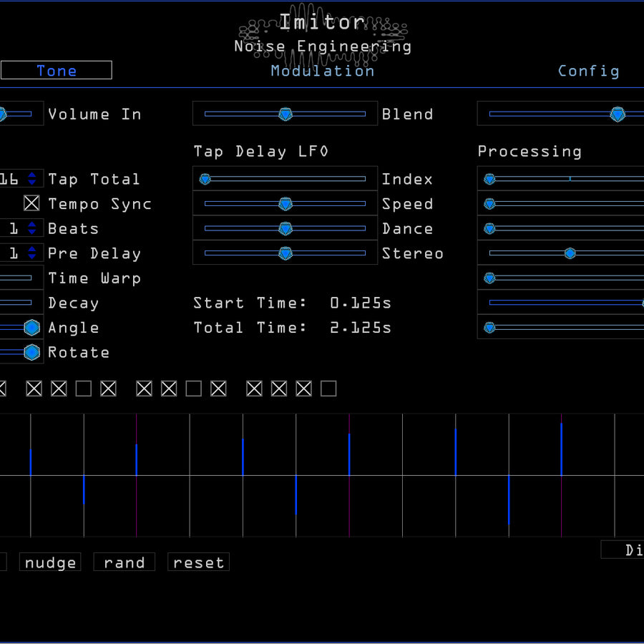The height and width of the screenshot is (644, 644).
Task: Open the Config tab
Action: [588, 71]
